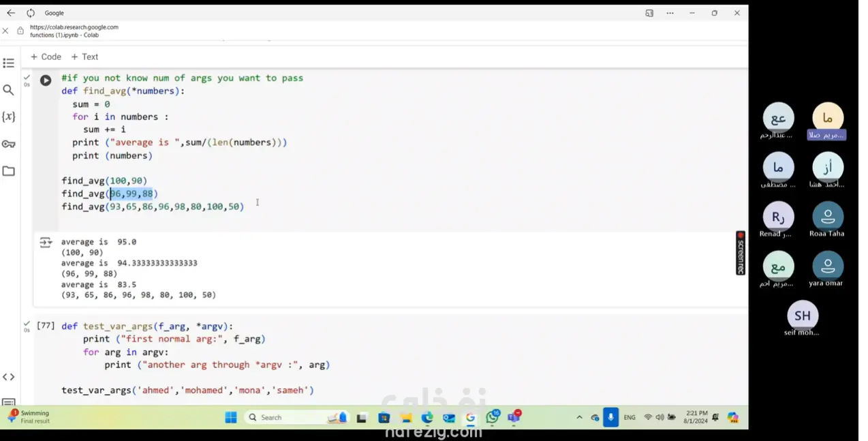The image size is (868, 441).
Task: Go back with the browser back arrow
Action: [x=10, y=13]
